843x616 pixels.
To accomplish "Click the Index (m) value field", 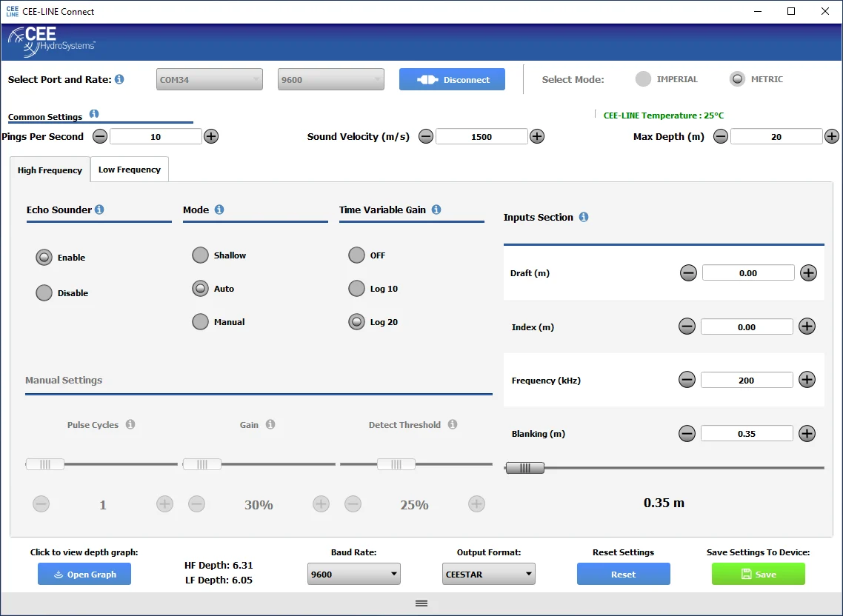I will tap(747, 327).
